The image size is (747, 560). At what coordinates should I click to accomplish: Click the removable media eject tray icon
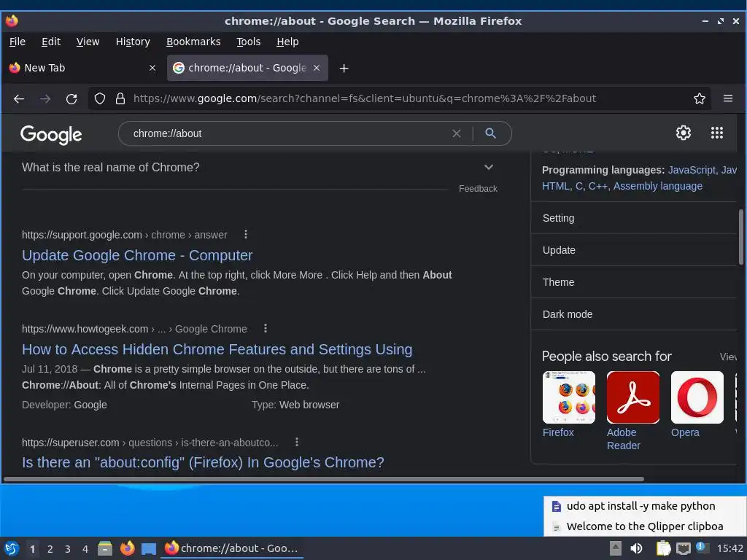click(616, 548)
